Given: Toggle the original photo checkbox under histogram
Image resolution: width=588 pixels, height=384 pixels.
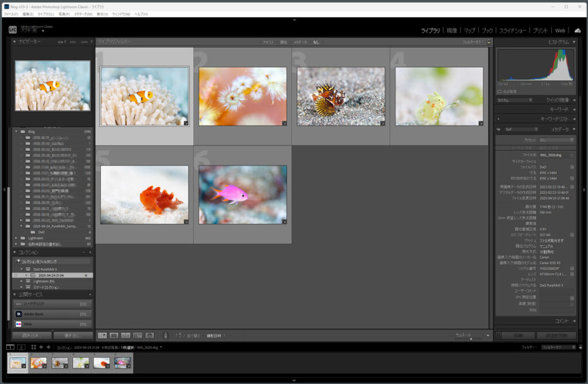Looking at the screenshot, I should click(x=500, y=91).
